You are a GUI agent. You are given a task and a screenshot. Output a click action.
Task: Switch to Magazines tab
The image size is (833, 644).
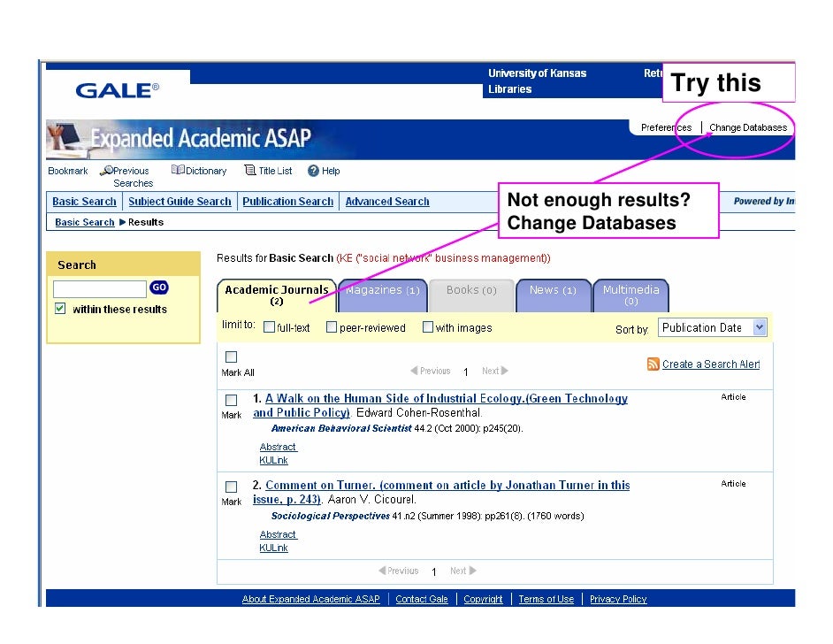tap(383, 295)
